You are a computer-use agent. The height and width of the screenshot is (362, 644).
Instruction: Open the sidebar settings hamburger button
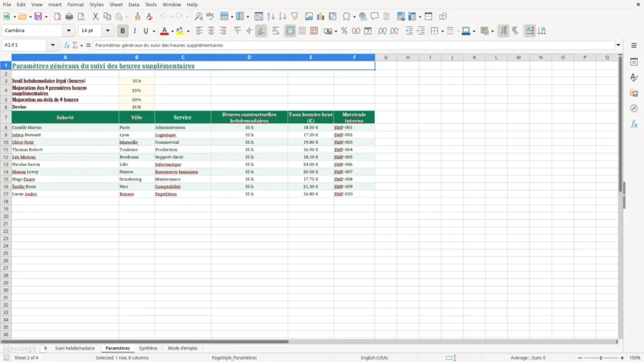pyautogui.click(x=634, y=45)
